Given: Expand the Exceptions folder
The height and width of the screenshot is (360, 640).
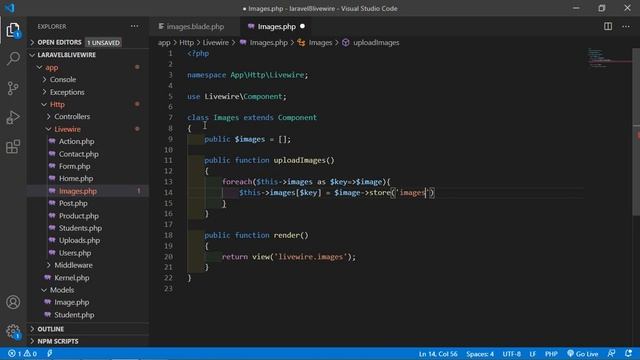Looking at the screenshot, I should pos(88,92).
